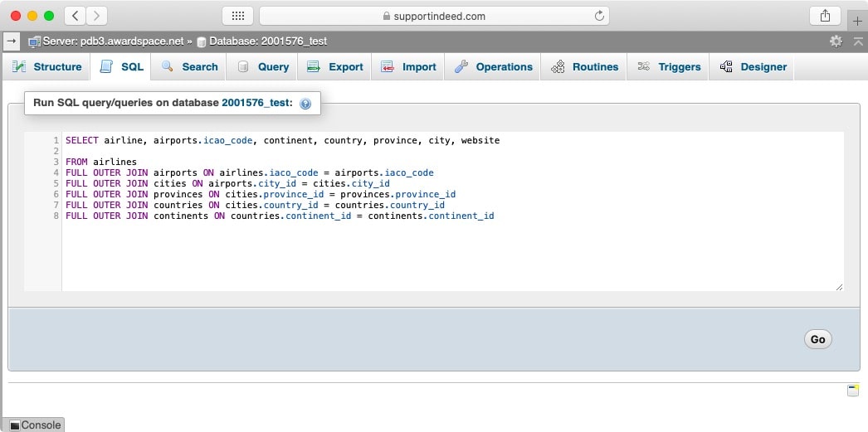Select the Operations tab
This screenshot has height=432, width=868.
point(494,67)
